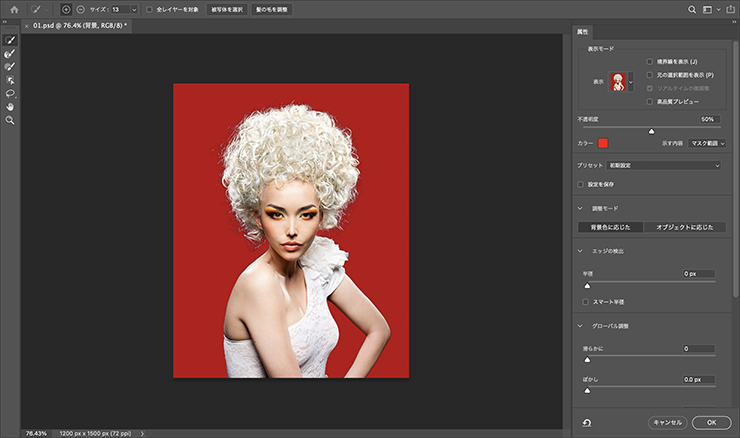This screenshot has height=438, width=740.
Task: Check the 境界線を表示 (J) option
Action: pyautogui.click(x=650, y=61)
